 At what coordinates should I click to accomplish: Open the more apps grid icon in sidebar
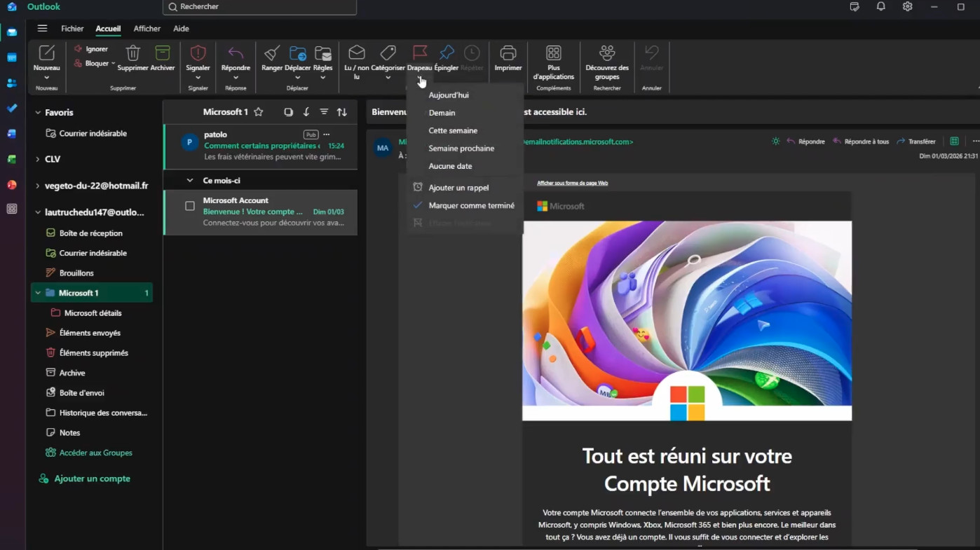tap(12, 209)
